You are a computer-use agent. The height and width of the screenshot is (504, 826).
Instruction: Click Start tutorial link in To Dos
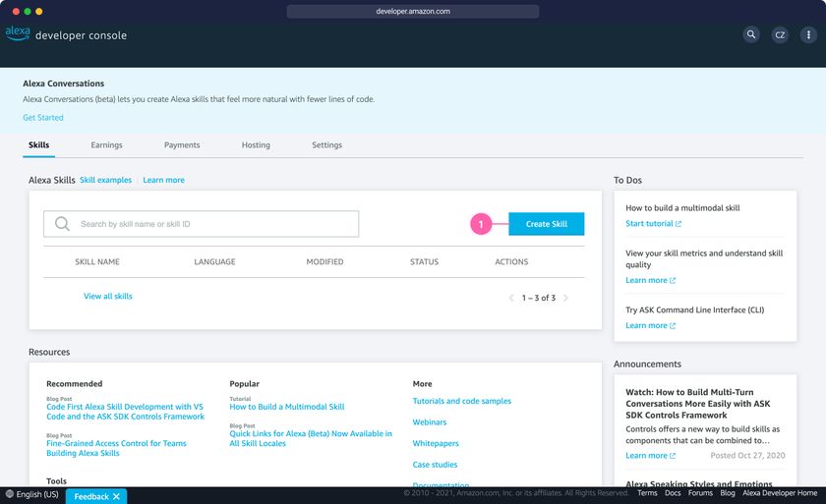(x=649, y=224)
